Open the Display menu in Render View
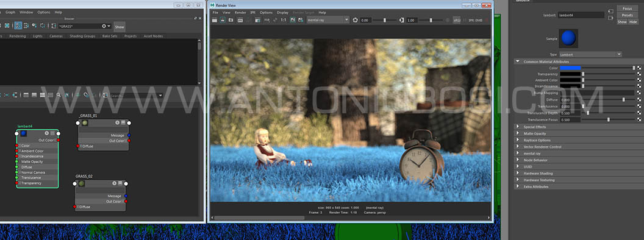 click(x=282, y=12)
